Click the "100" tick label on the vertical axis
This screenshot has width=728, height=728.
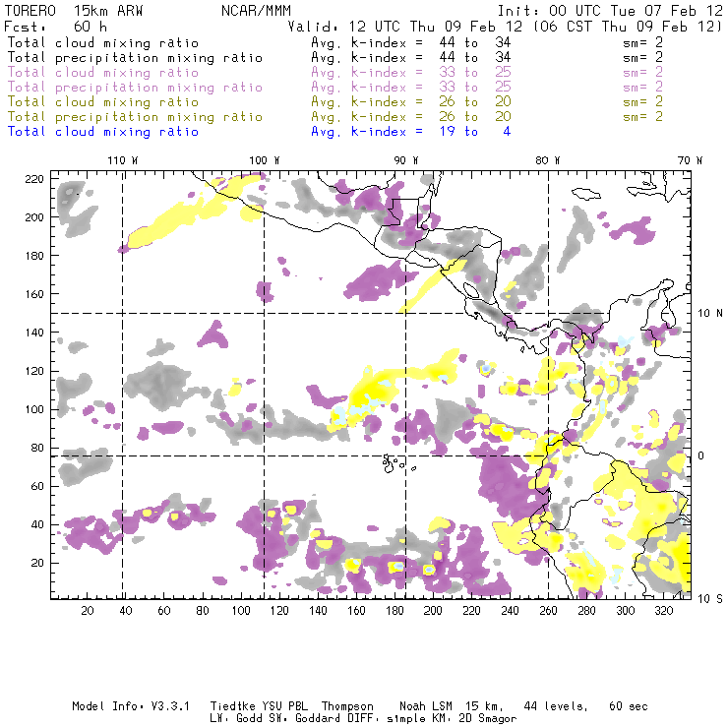[34, 409]
